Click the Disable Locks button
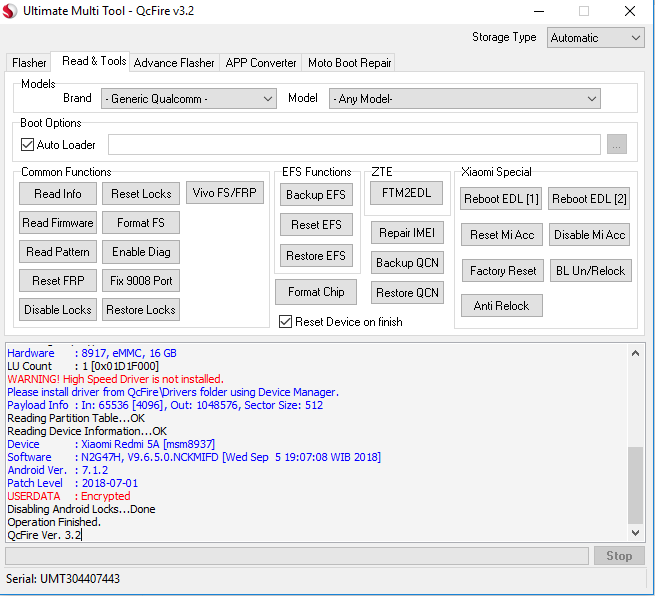This screenshot has height=596, width=655. tap(58, 309)
